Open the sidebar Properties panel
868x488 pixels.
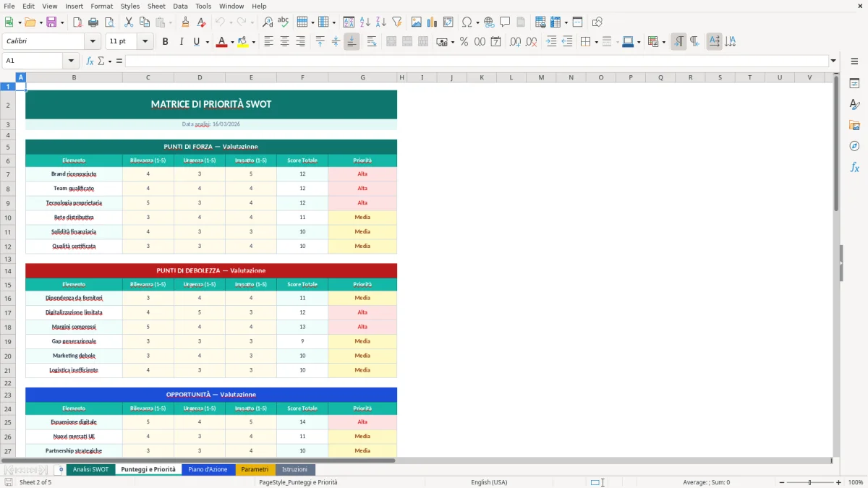pyautogui.click(x=854, y=83)
